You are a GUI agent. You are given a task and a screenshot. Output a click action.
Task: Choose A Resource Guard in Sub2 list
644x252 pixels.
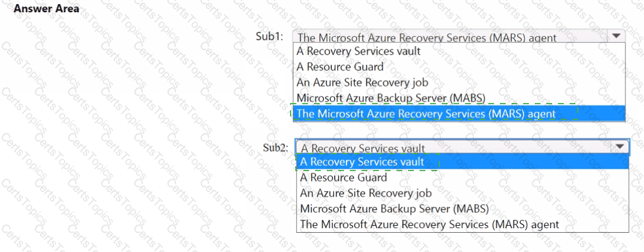click(344, 178)
